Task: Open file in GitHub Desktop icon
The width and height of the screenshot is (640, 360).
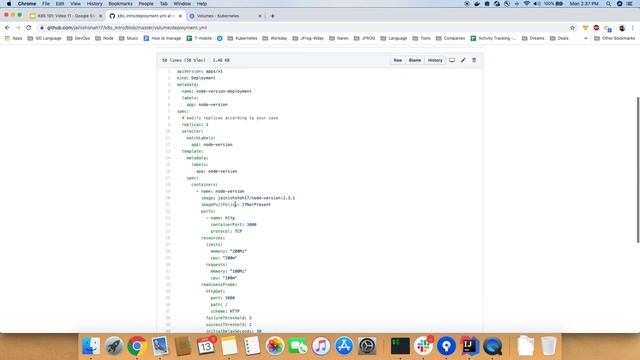Action: [452, 60]
